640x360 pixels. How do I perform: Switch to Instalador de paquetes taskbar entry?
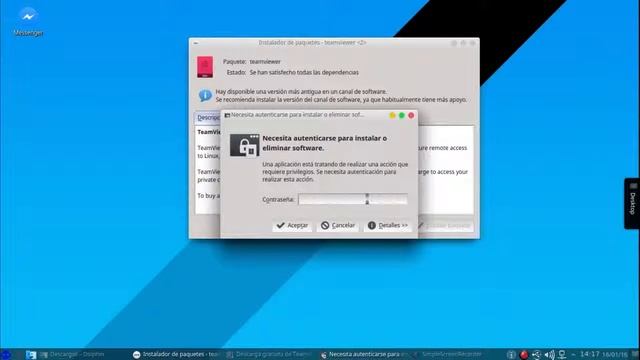tap(176, 355)
